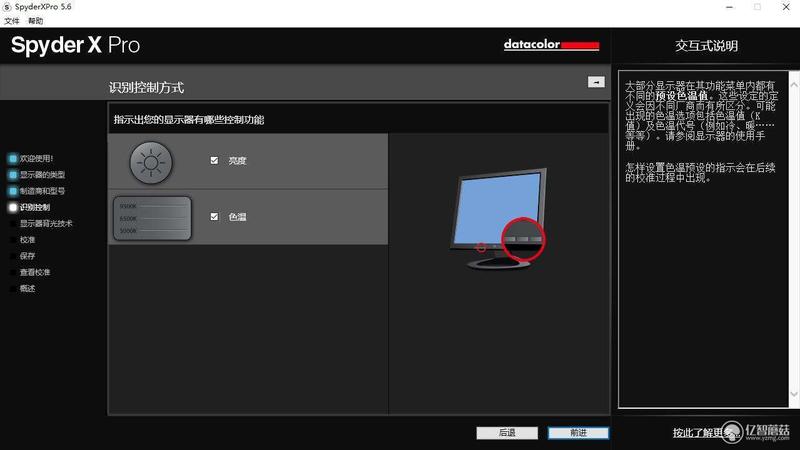
Task: Click the SpyderXPro app icon in title bar
Action: pos(7,7)
